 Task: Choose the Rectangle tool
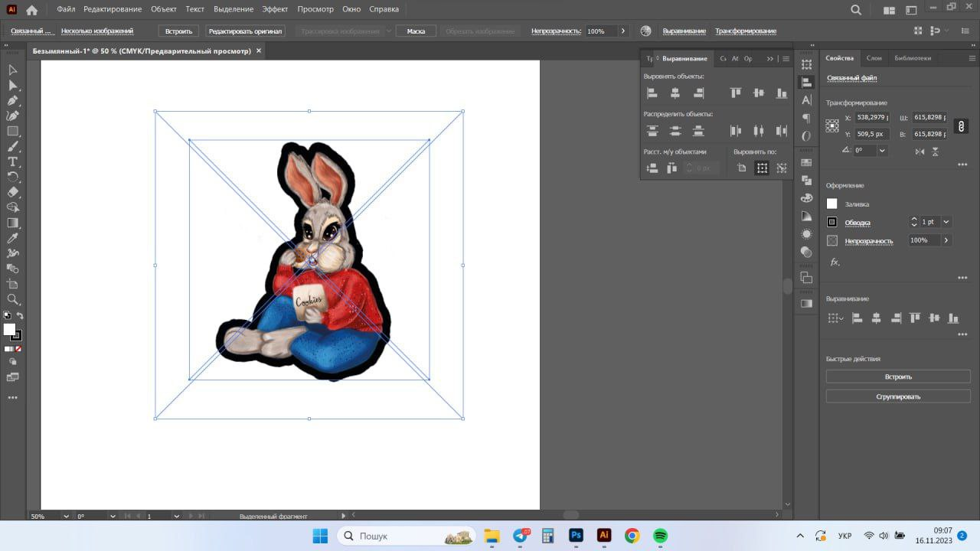(x=13, y=131)
